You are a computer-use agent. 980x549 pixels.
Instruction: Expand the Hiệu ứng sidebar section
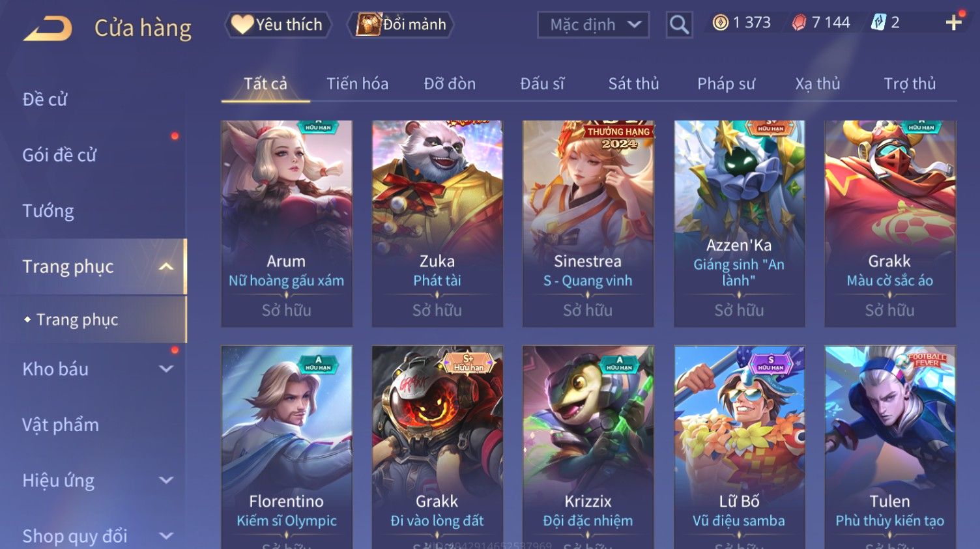pos(166,481)
